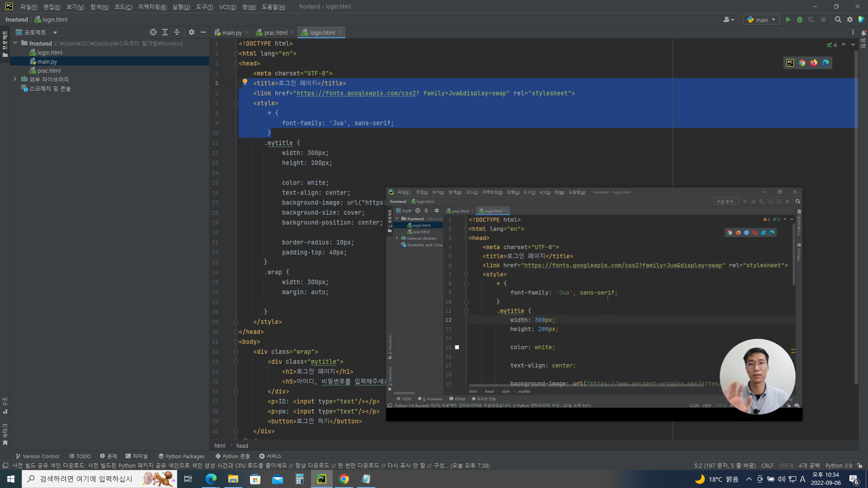The image size is (868, 488).
Task: Open login.html in Chrome from editor popup
Action: (x=802, y=63)
